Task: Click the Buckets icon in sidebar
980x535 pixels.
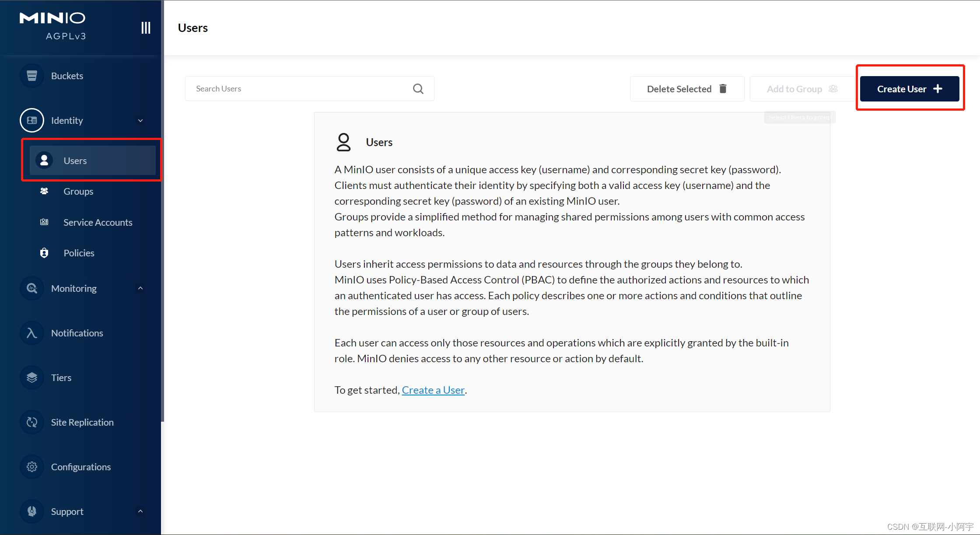Action: point(32,76)
